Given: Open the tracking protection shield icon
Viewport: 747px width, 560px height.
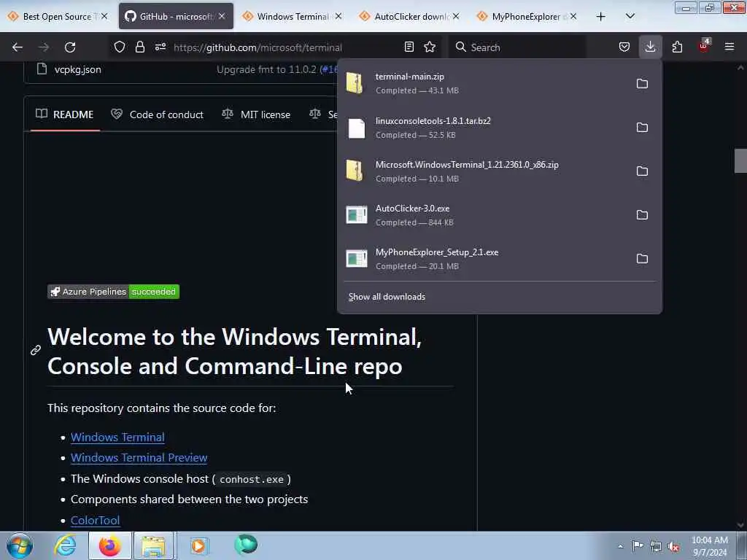Looking at the screenshot, I should click(120, 47).
